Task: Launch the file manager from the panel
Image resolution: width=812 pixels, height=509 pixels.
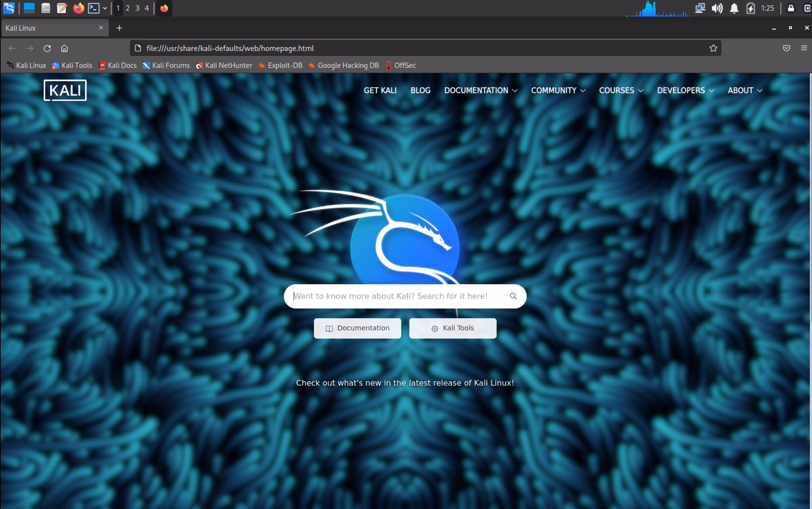Action: click(x=46, y=8)
